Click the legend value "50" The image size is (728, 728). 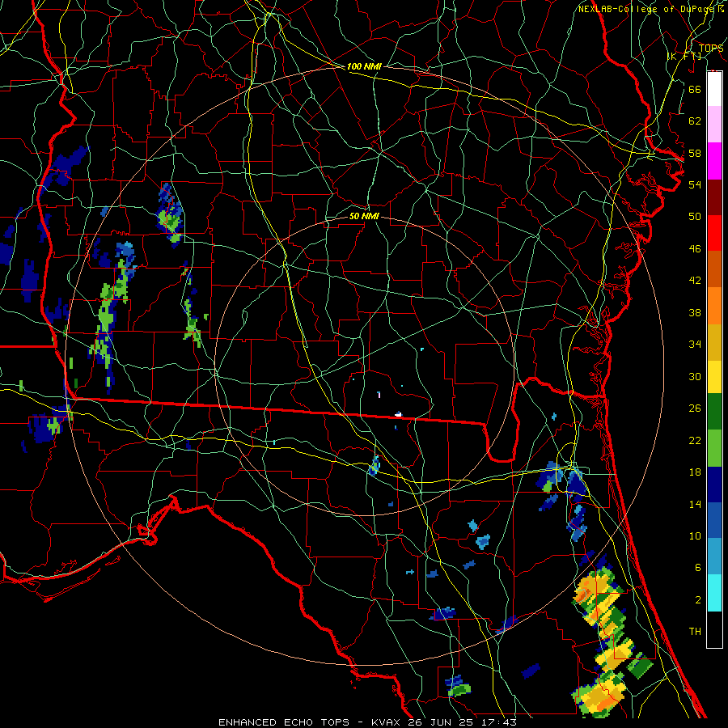(695, 216)
